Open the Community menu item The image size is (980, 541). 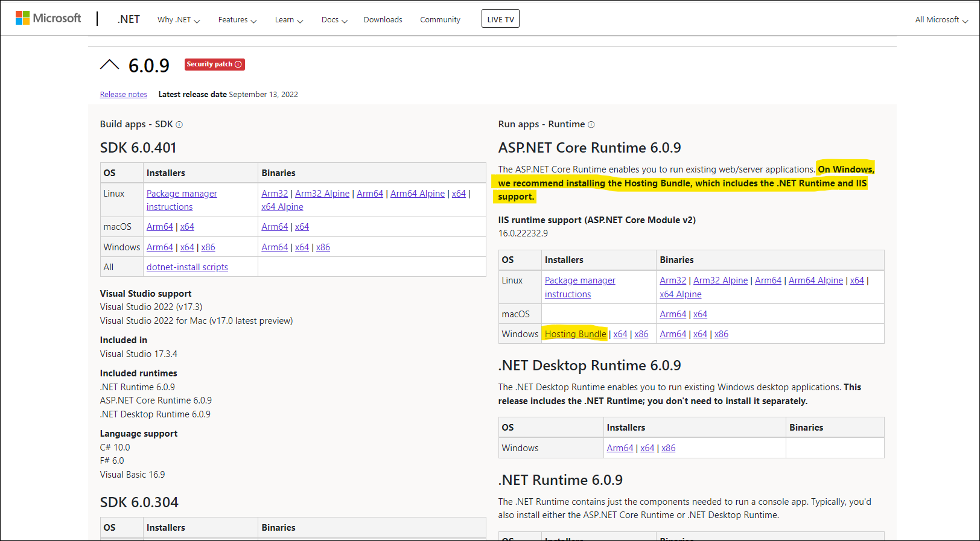(x=440, y=20)
